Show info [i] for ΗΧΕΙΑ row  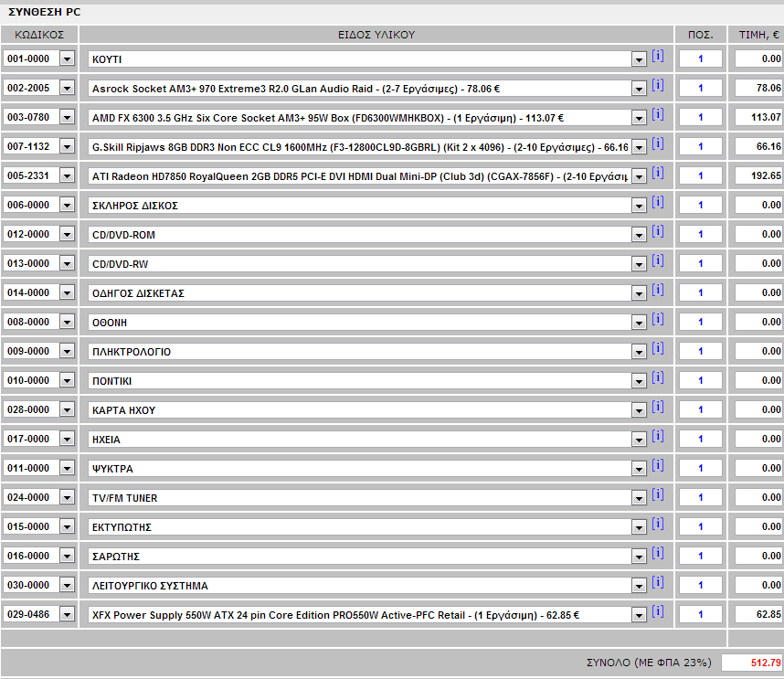pos(658,437)
